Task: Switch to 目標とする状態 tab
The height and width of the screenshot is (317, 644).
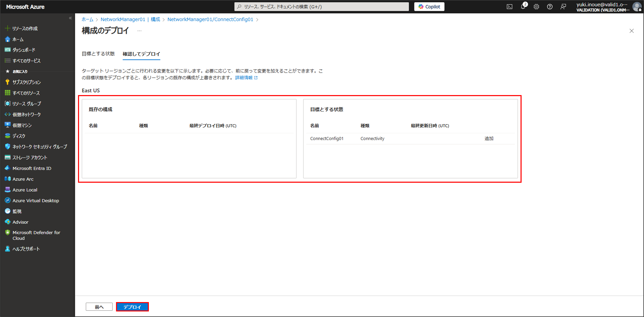Action: coord(98,54)
